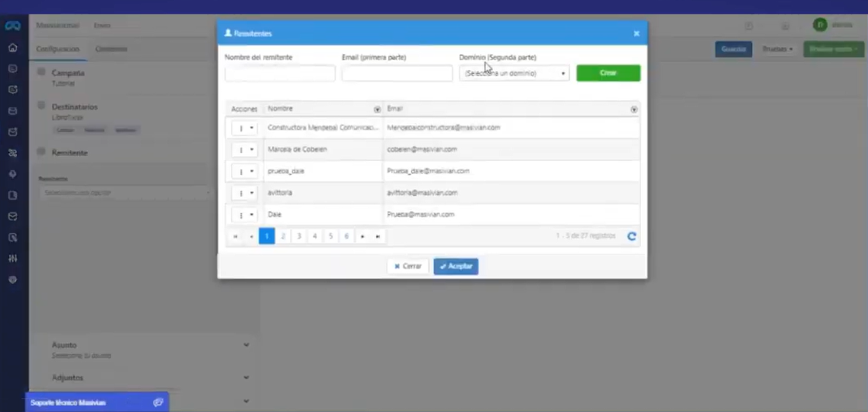This screenshot has width=868, height=412.
Task: Open actions dropdown for Constructora Mendebal row
Action: pyautogui.click(x=244, y=127)
